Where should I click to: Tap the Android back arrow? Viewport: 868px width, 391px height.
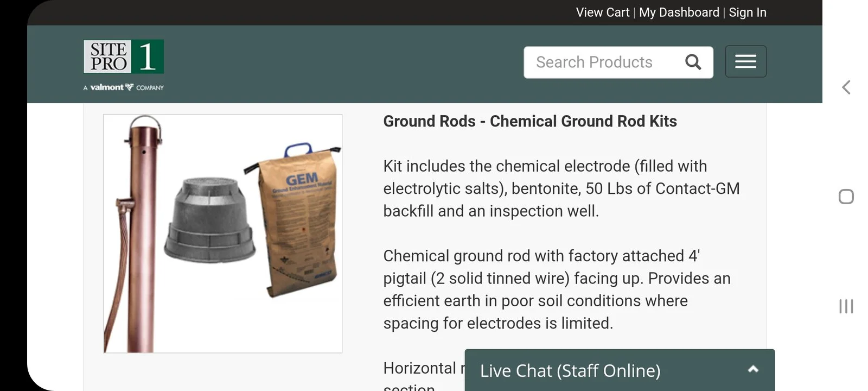[x=846, y=87]
